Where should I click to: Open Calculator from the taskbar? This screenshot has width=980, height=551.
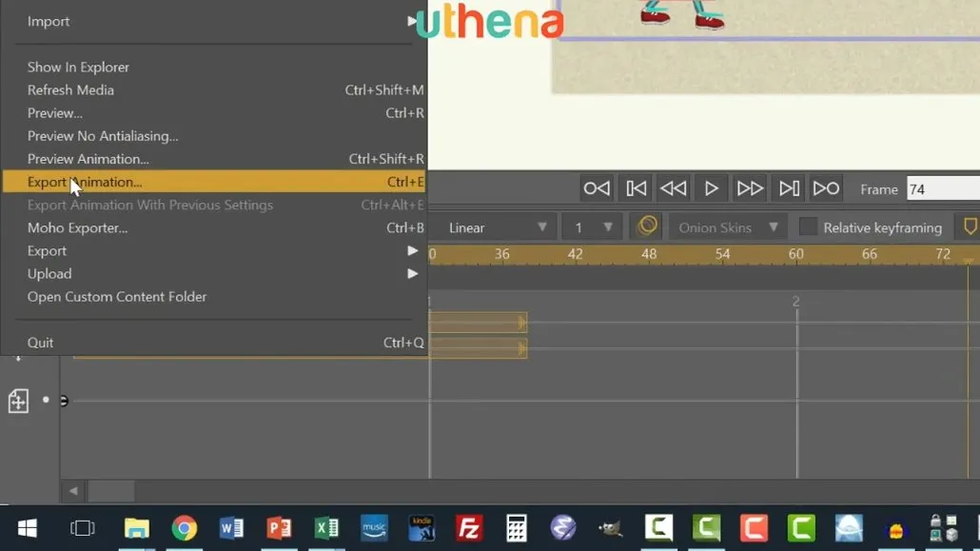pos(517,529)
